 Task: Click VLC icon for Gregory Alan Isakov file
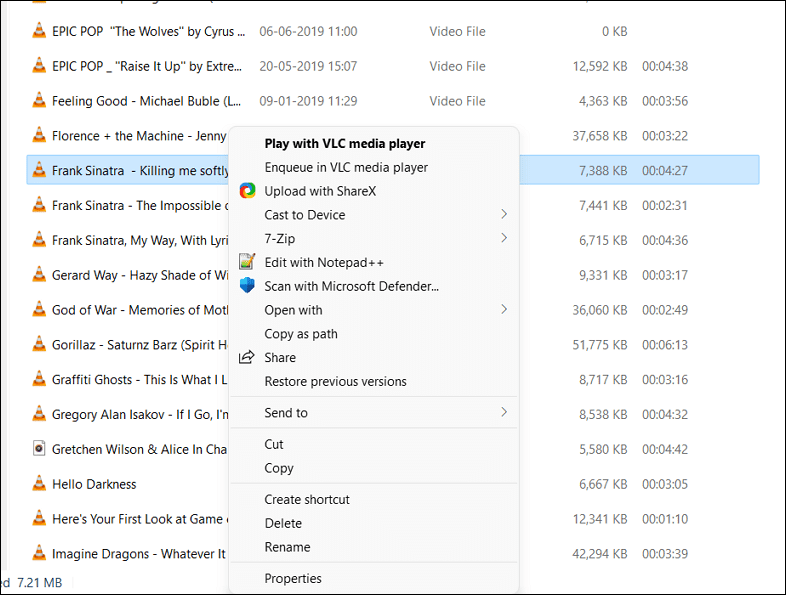pyautogui.click(x=39, y=414)
